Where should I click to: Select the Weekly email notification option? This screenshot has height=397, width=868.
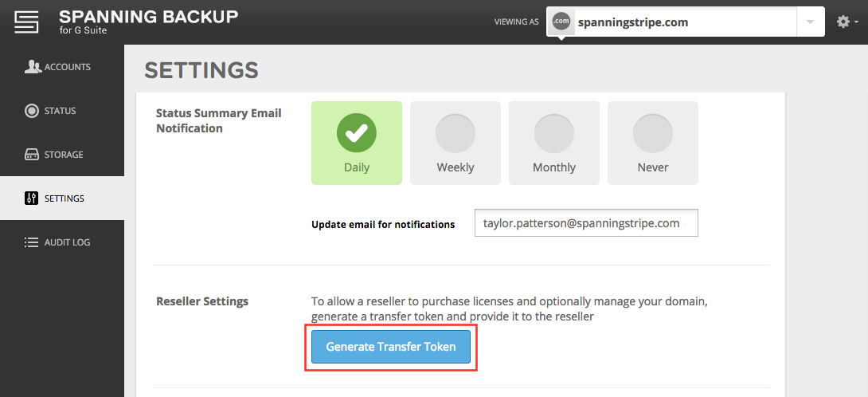coord(455,143)
